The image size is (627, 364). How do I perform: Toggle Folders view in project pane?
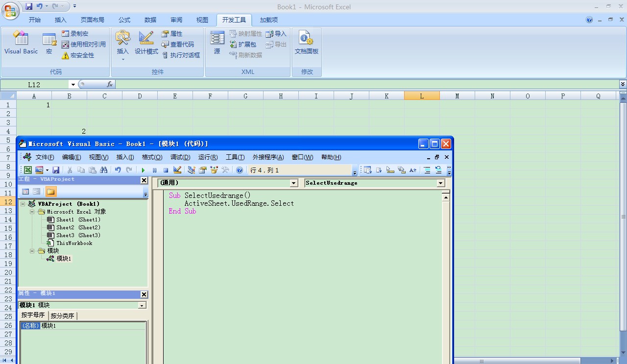(51, 192)
